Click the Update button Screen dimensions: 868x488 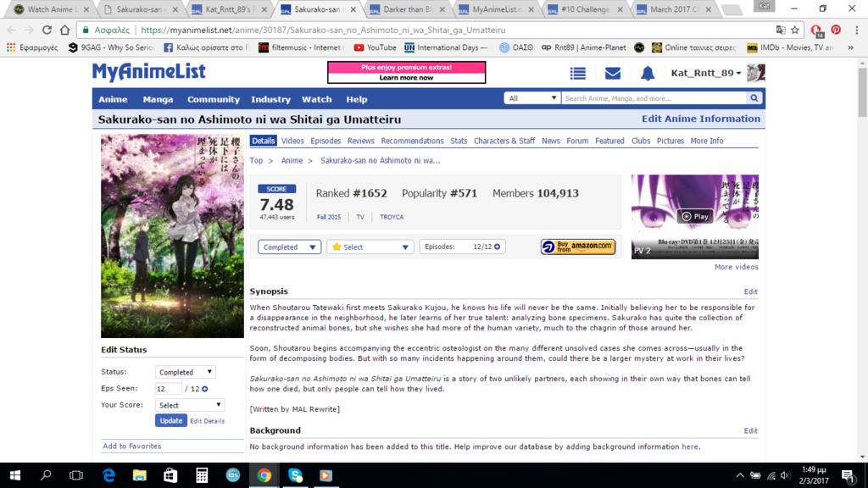(x=170, y=420)
